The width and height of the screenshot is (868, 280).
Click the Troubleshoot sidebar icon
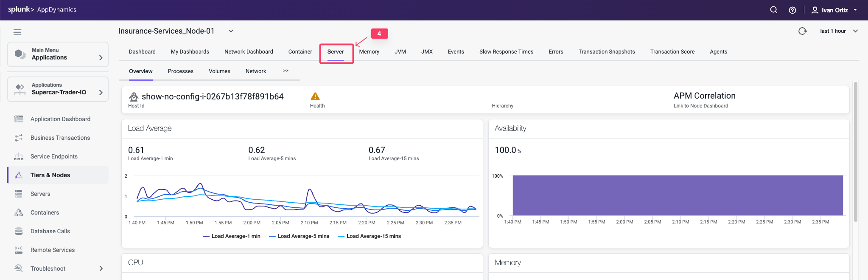click(19, 269)
